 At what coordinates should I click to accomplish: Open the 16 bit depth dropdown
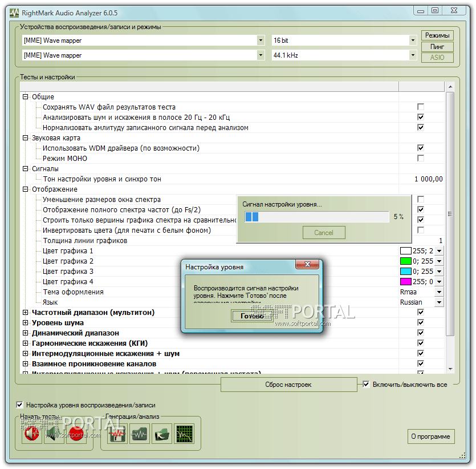click(x=413, y=41)
